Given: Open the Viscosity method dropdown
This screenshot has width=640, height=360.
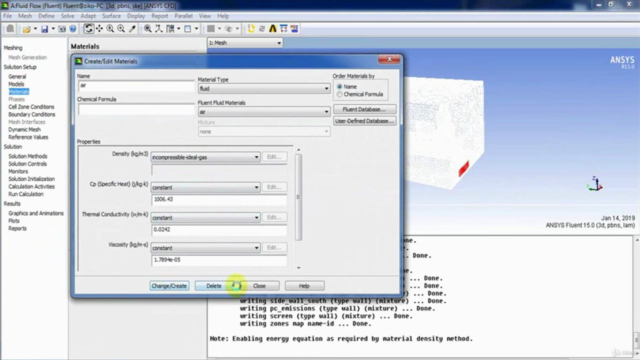Looking at the screenshot, I should point(205,248).
